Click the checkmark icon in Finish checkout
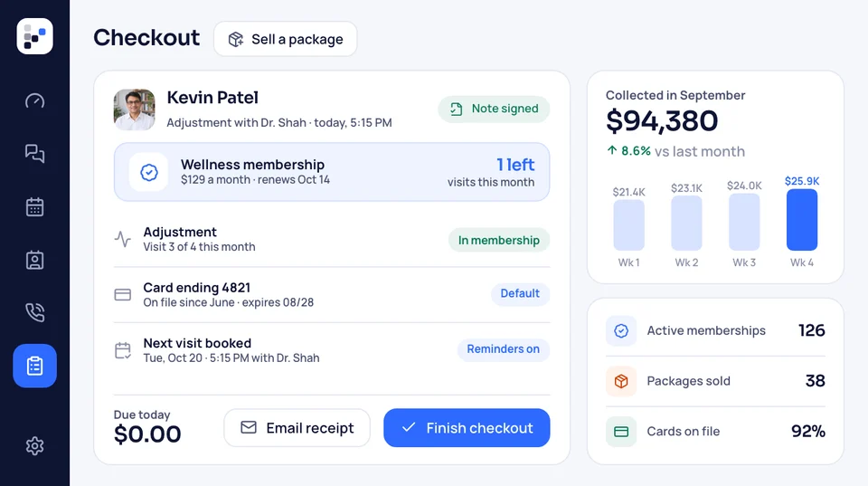This screenshot has height=486, width=868. point(409,427)
